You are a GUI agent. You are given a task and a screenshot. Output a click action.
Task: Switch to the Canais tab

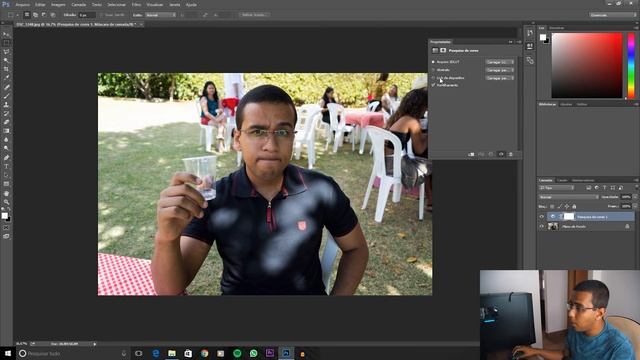[562, 180]
